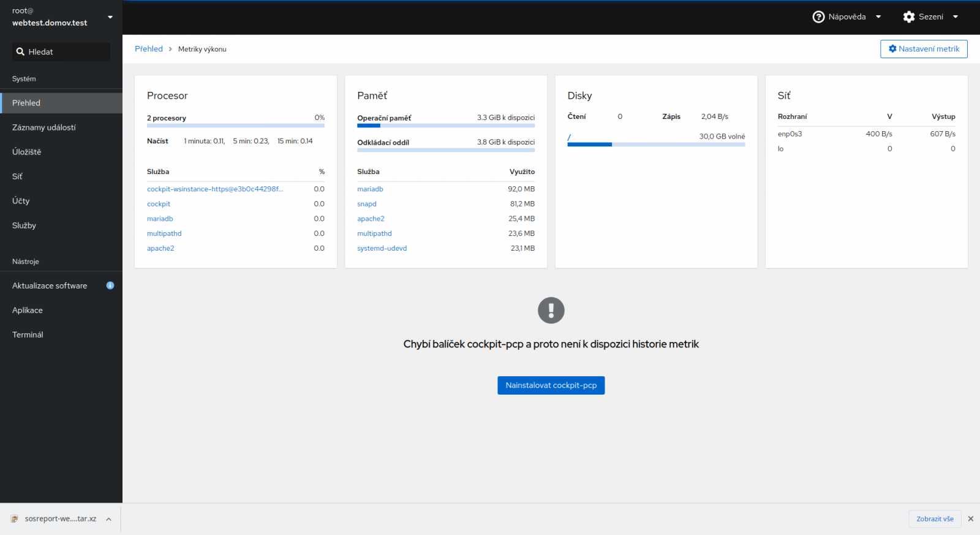Click the enp0s3 interface row
This screenshot has height=535, width=980.
(x=867, y=134)
